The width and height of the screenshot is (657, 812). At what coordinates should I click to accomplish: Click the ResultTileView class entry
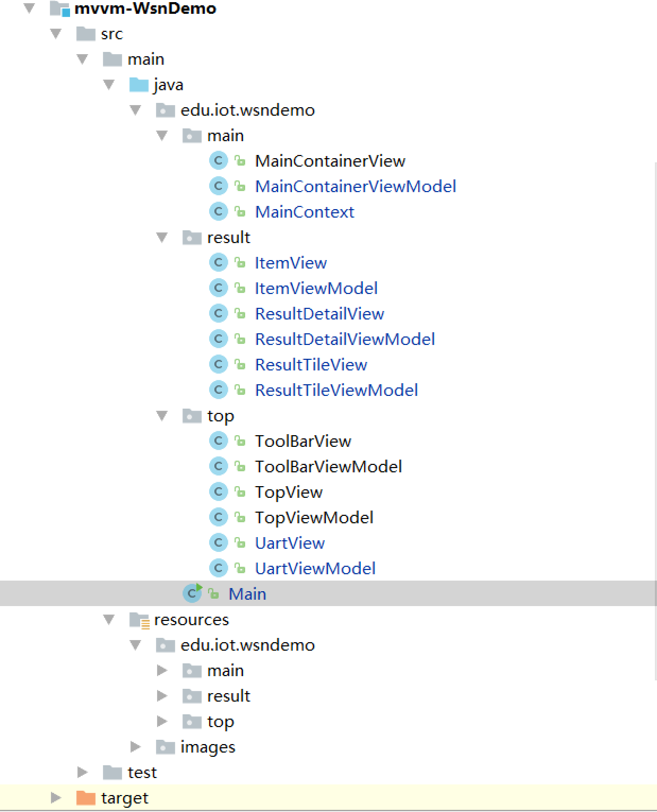(x=310, y=365)
